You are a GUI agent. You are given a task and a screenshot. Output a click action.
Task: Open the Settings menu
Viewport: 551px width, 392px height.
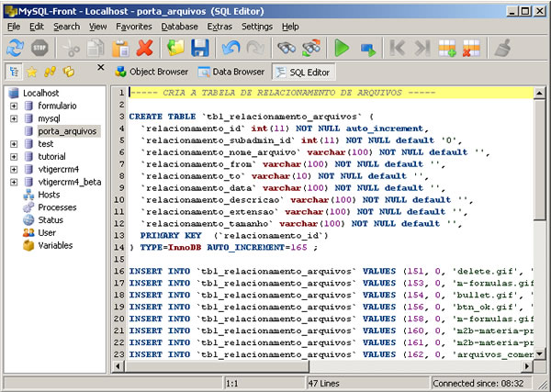257,27
